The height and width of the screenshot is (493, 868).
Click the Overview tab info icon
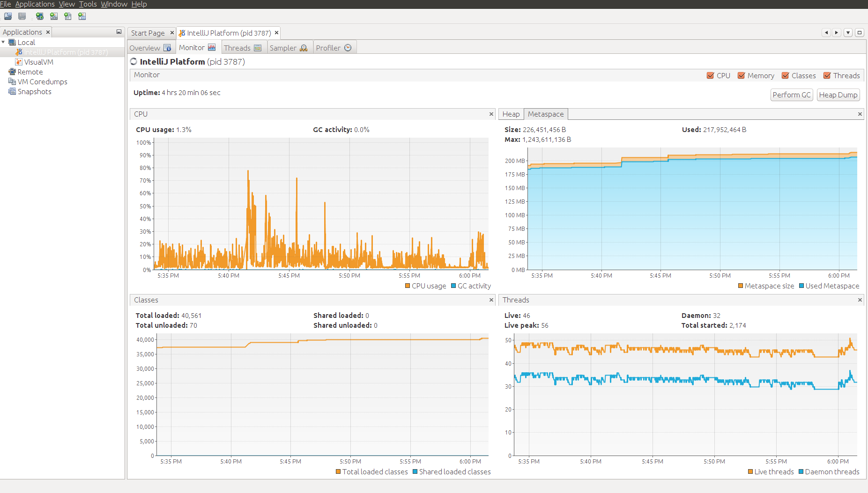[x=167, y=48]
